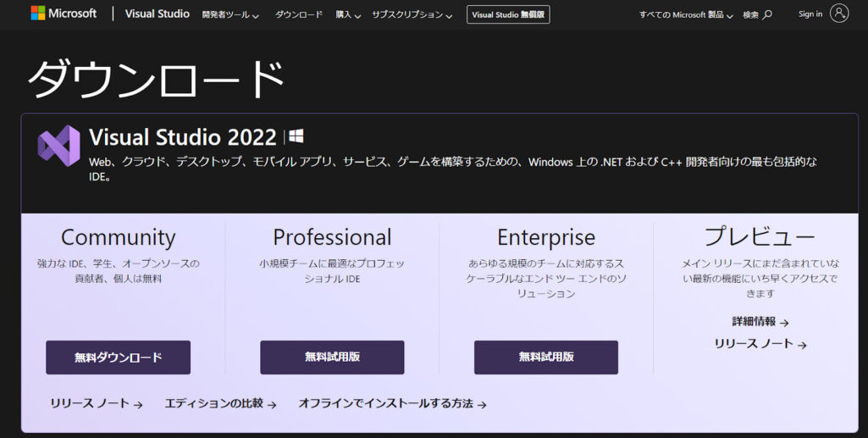Expand the 開発者ツール menu

230,15
